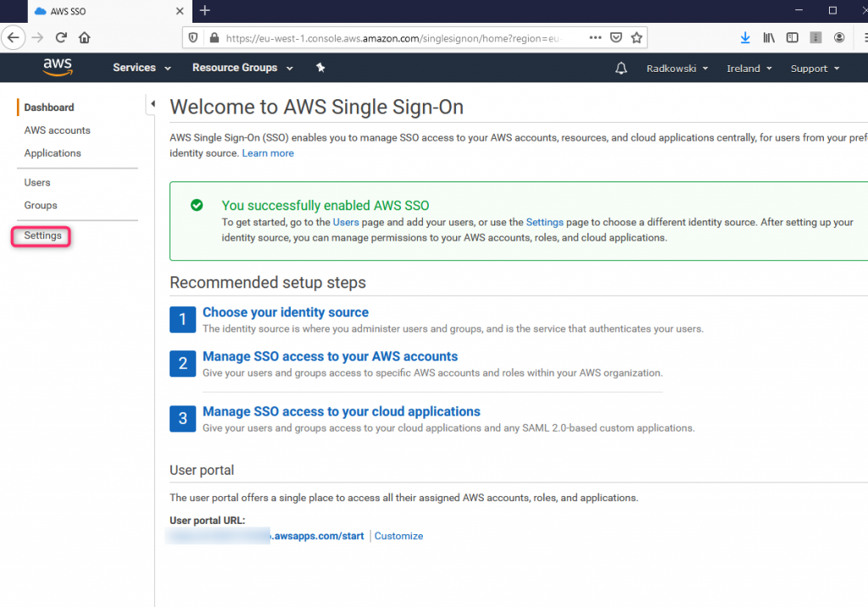The height and width of the screenshot is (607, 868).
Task: Click the Recommended setup steps heading
Action: point(268,282)
